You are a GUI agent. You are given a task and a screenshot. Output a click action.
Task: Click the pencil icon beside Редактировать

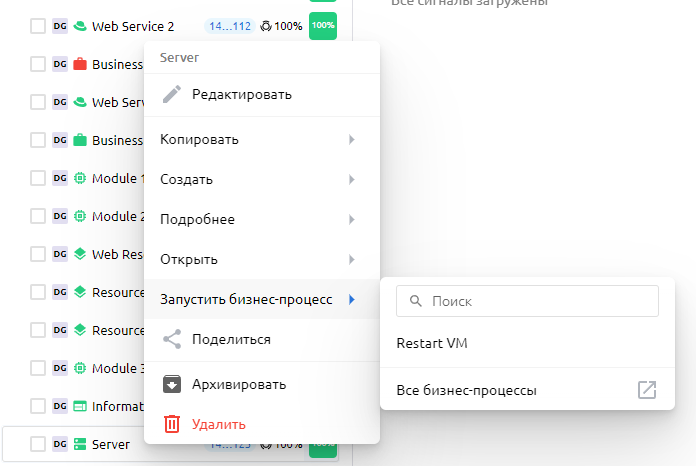pos(172,95)
